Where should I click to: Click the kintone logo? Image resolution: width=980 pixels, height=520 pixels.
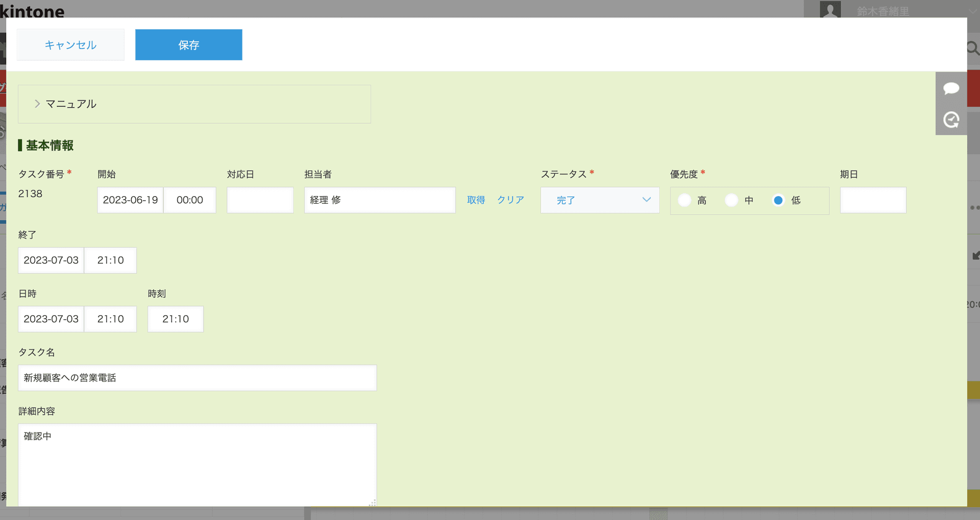(32, 10)
